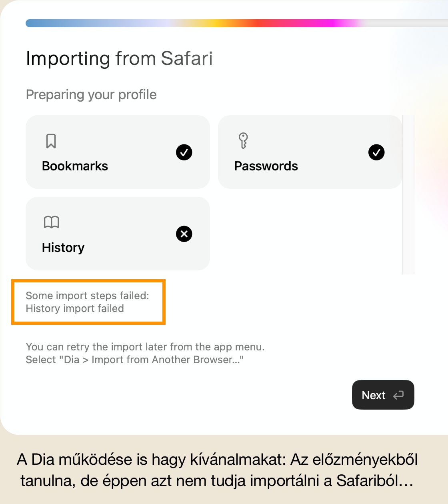Click the "Some import steps failed" message
The height and width of the screenshot is (504, 448).
pyautogui.click(x=87, y=296)
